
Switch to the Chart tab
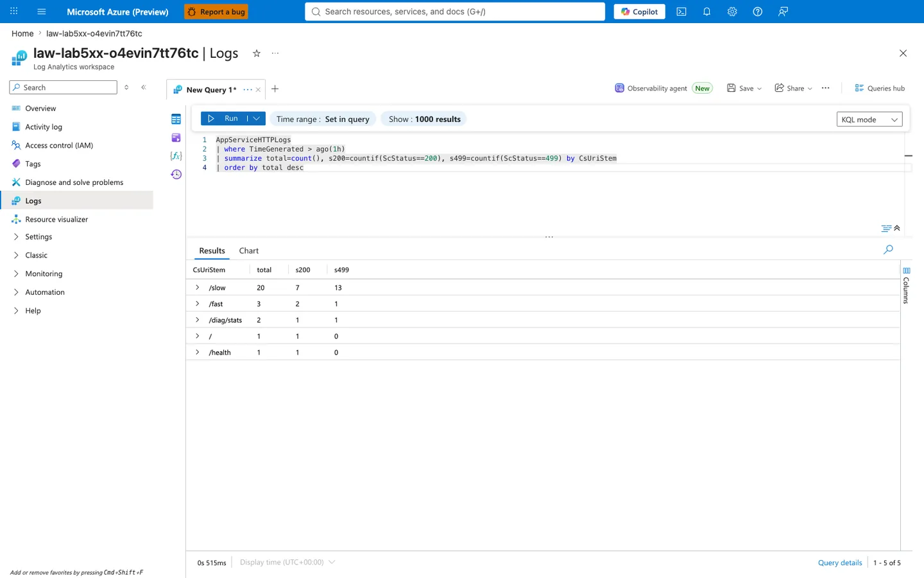(x=249, y=250)
